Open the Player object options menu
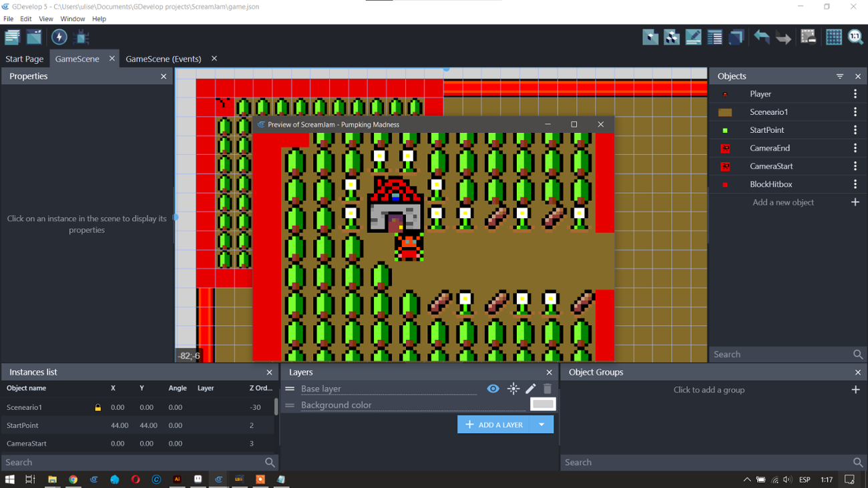The width and height of the screenshot is (868, 488). pos(855,93)
